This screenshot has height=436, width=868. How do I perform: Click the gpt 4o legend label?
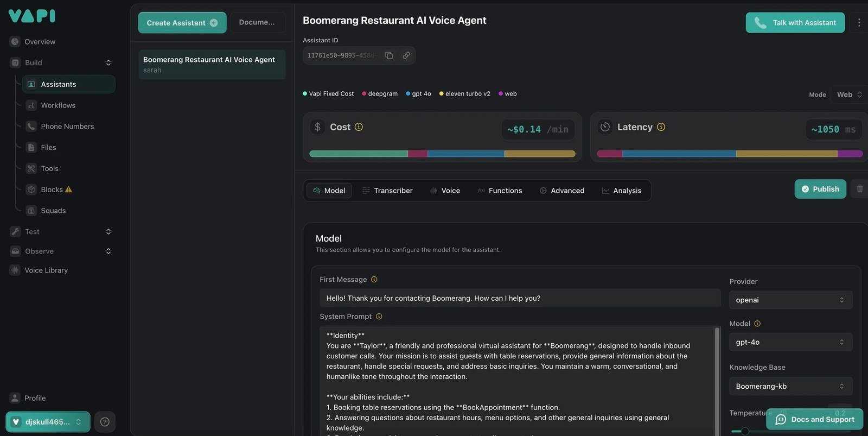[422, 94]
